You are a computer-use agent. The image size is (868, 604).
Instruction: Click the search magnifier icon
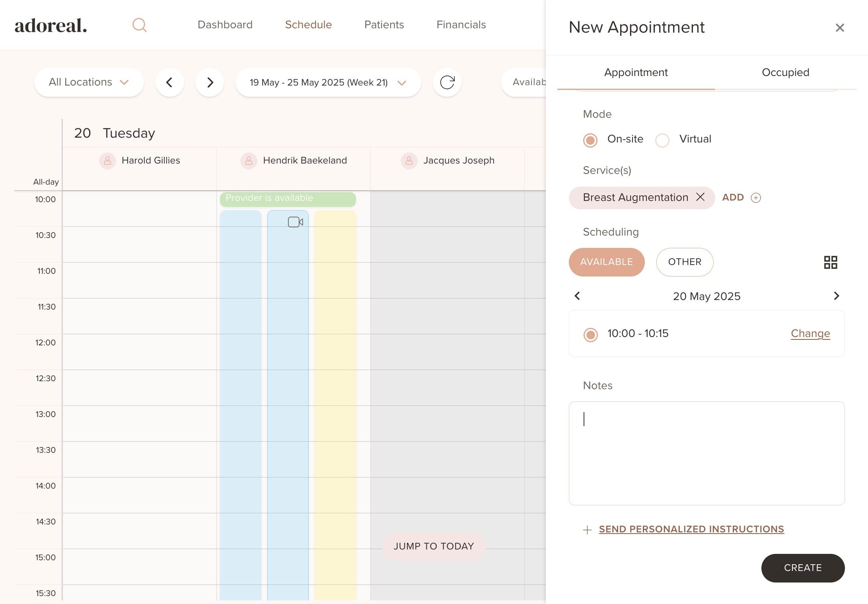coord(139,25)
